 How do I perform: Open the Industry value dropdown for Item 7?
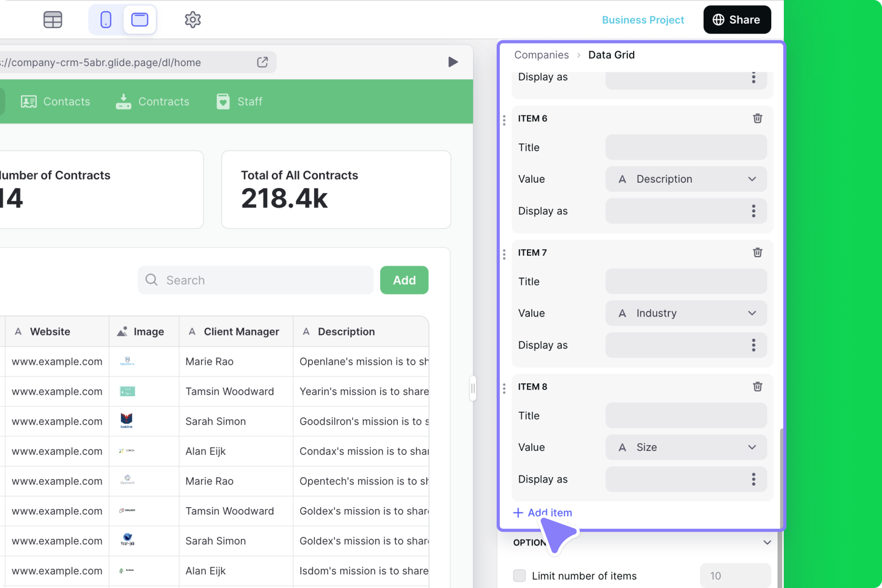click(x=686, y=313)
